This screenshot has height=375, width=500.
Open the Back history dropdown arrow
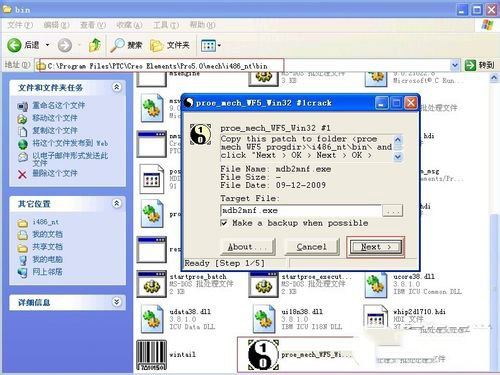point(47,45)
